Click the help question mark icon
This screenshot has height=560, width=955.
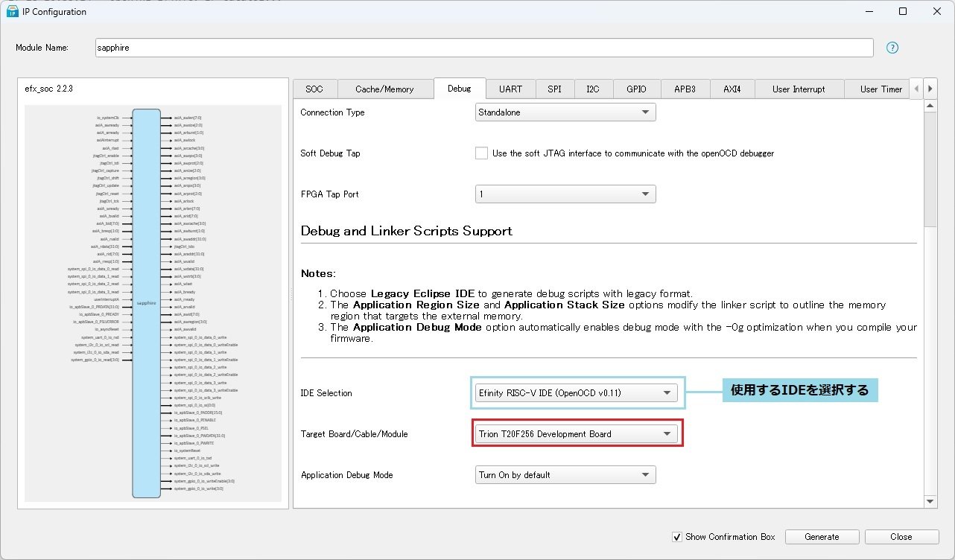(892, 48)
